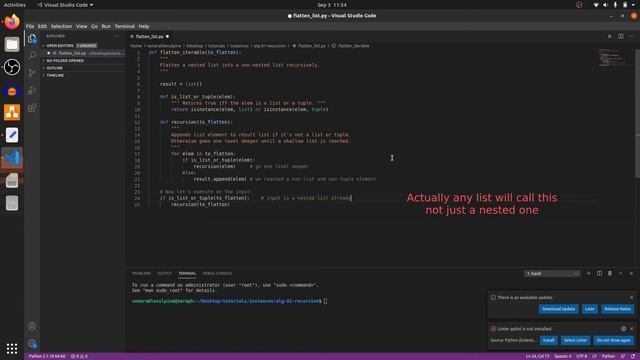Select Python language mode in status bar
Image resolution: width=640 pixels, height=360 pixels.
(608, 356)
